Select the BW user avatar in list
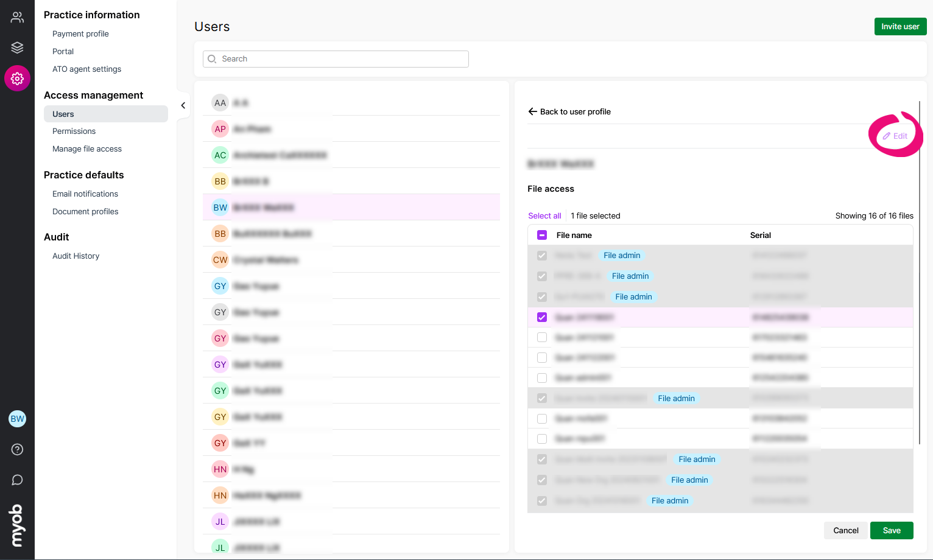Screen dimensions: 933x560 click(x=220, y=208)
